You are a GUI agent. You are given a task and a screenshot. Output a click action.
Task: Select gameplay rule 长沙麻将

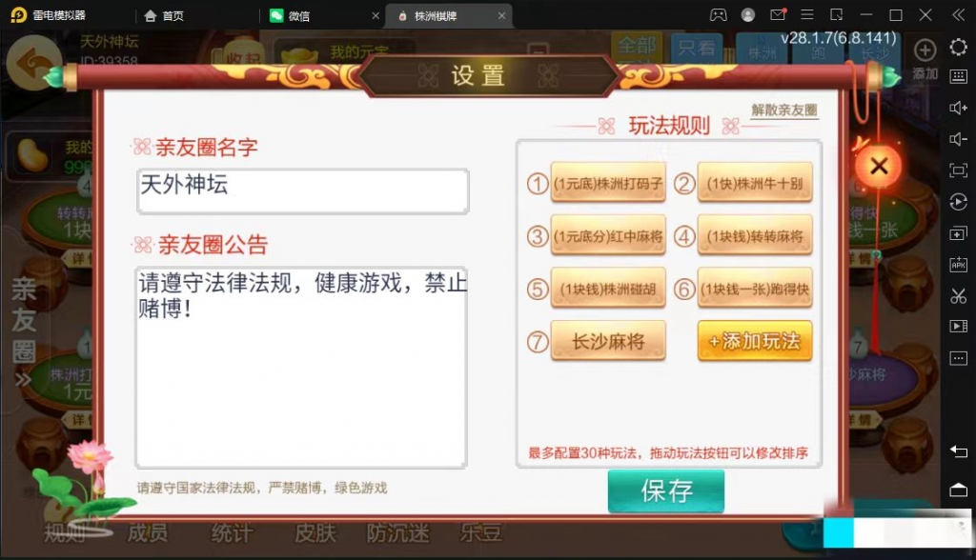[608, 341]
